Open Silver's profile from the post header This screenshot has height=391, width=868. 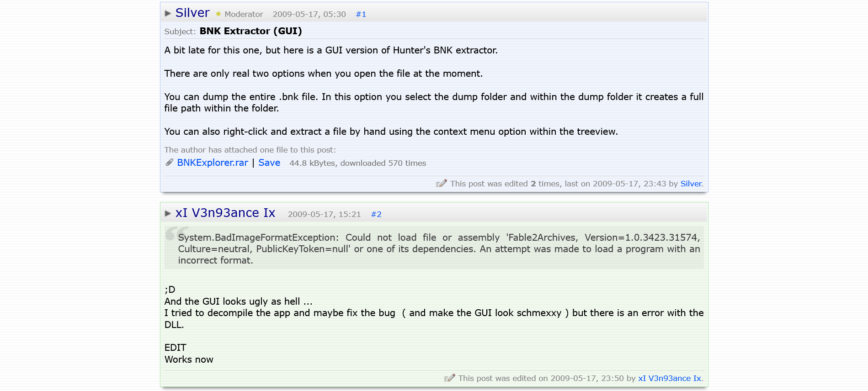[x=192, y=13]
